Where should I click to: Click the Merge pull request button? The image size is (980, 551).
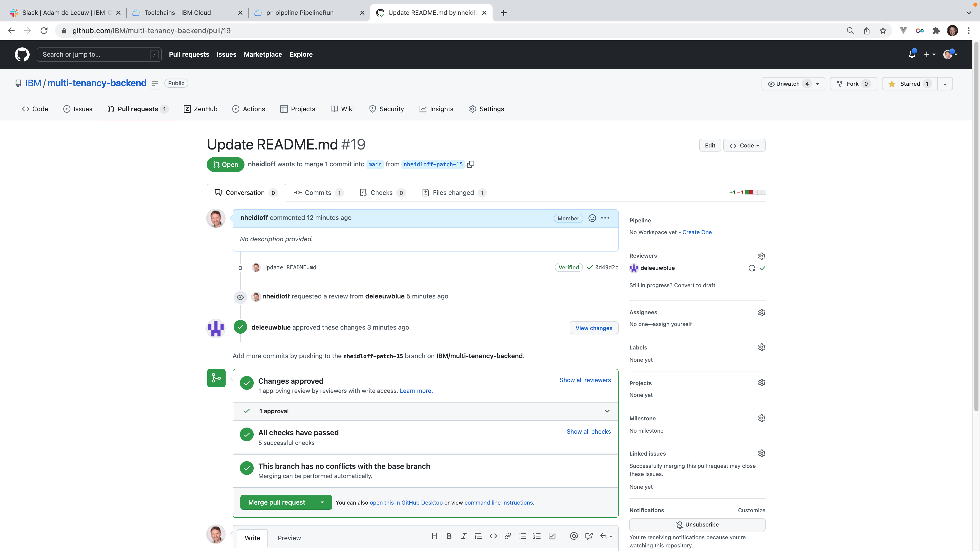pos(277,502)
